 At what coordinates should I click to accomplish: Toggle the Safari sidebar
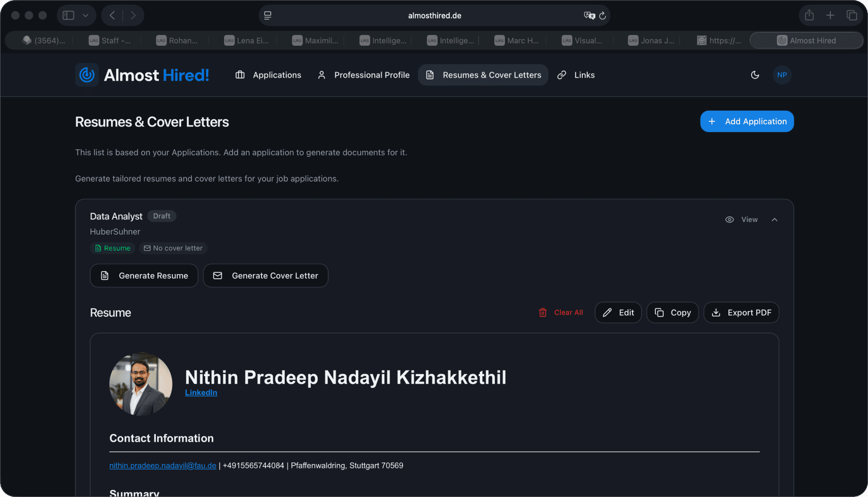[x=69, y=16]
